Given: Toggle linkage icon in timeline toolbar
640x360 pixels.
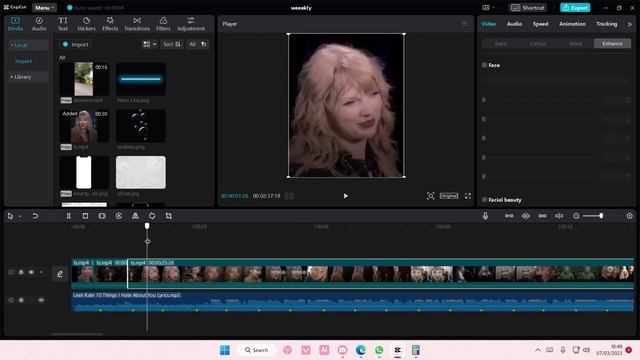Looking at the screenshot, I should (x=542, y=216).
